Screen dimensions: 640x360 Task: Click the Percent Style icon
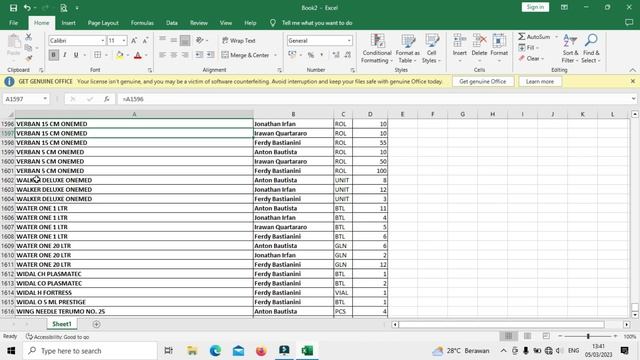pyautogui.click(x=311, y=55)
